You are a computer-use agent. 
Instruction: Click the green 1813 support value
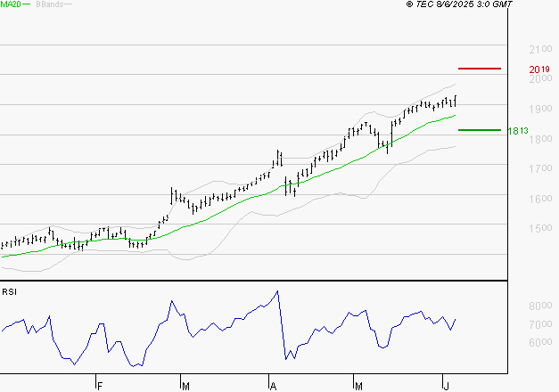pyautogui.click(x=518, y=131)
